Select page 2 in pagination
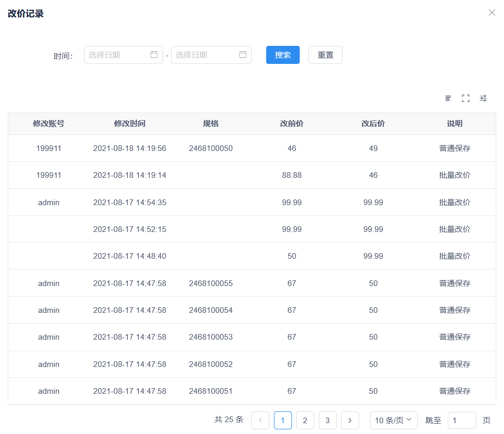The height and width of the screenshot is (434, 504). (x=305, y=421)
